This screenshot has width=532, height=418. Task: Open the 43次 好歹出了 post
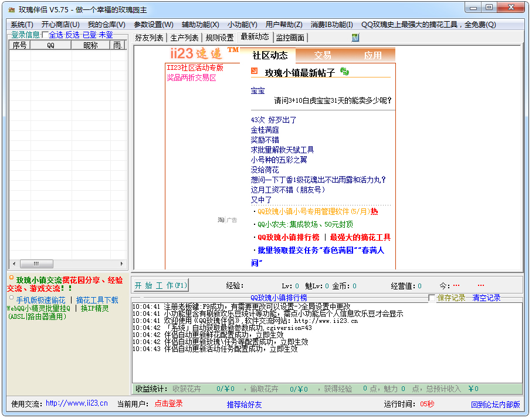[x=273, y=120]
